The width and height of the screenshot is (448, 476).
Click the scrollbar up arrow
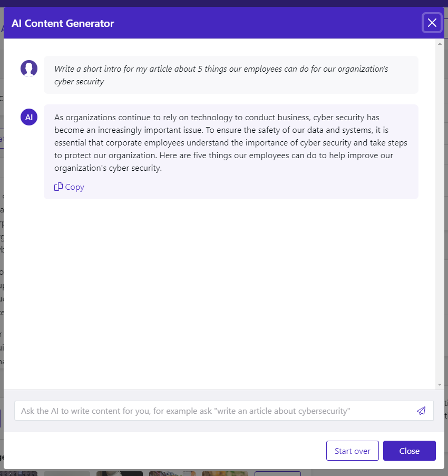[440, 44]
